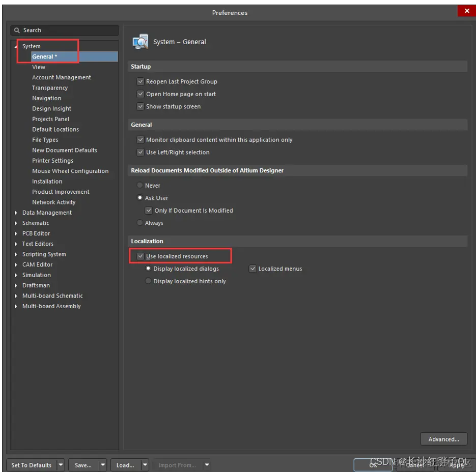Click the Set To Defaults button
This screenshot has width=476, height=472.
pos(31,465)
